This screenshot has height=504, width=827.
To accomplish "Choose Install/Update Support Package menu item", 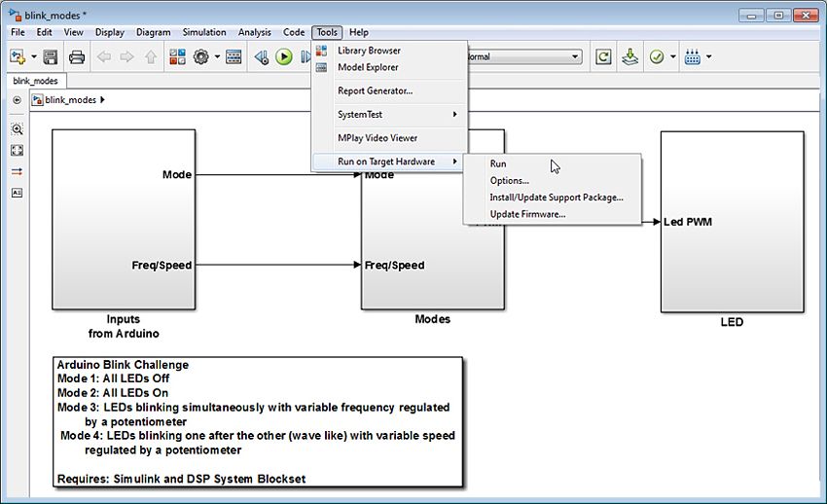I will click(x=556, y=198).
